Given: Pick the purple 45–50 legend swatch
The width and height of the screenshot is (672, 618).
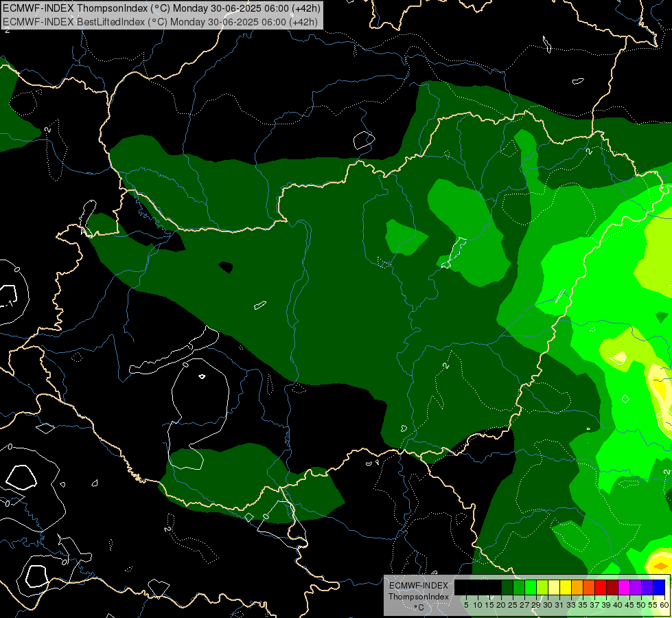Looking at the screenshot, I should click(x=636, y=587).
